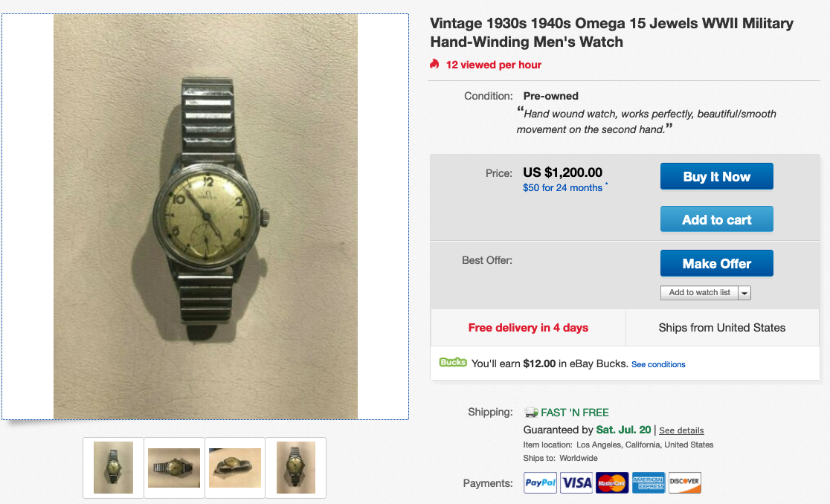The height and width of the screenshot is (504, 830).
Task: Click the Visa card icon
Action: 576,483
